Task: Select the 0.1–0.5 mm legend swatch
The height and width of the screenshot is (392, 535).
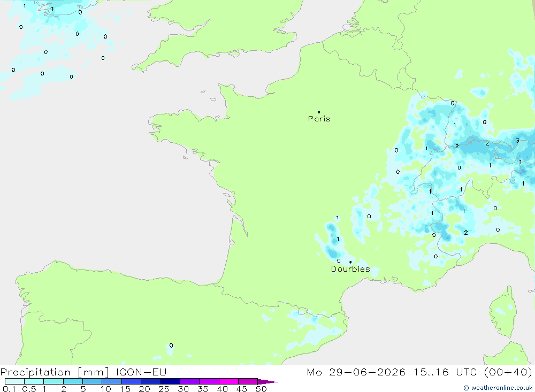Action: (14, 381)
